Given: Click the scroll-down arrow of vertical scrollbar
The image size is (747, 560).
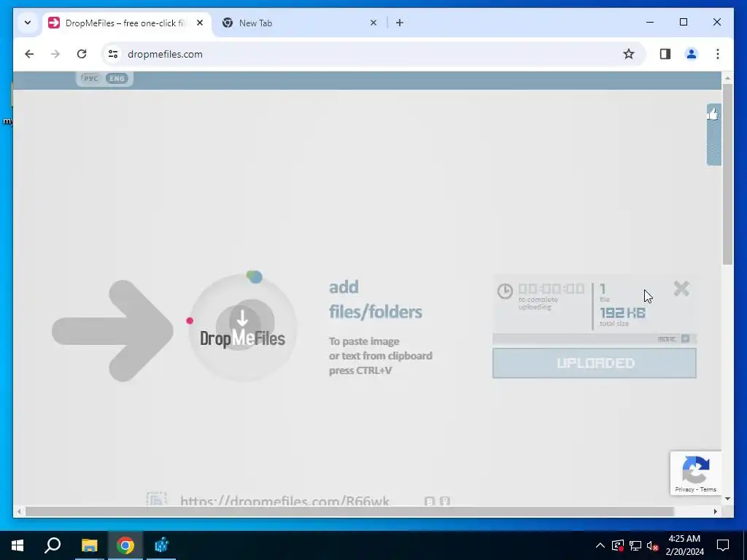Looking at the screenshot, I should 727,499.
